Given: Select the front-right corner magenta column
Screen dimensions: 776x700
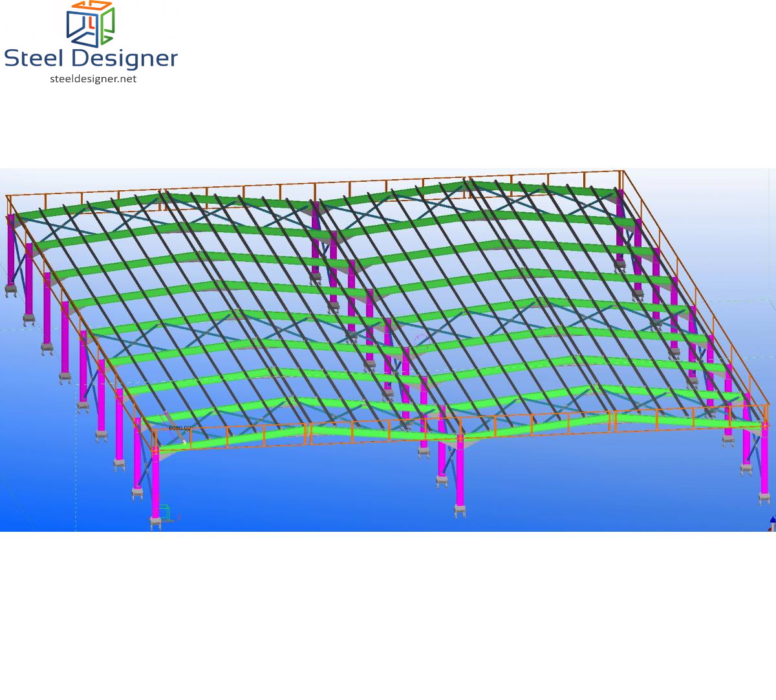Looking at the screenshot, I should coord(764,463).
